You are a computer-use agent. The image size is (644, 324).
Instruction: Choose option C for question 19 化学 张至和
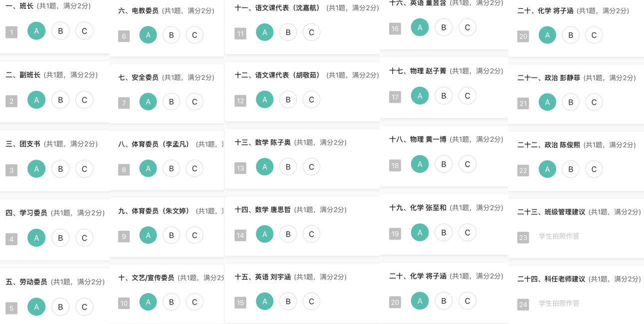click(467, 233)
